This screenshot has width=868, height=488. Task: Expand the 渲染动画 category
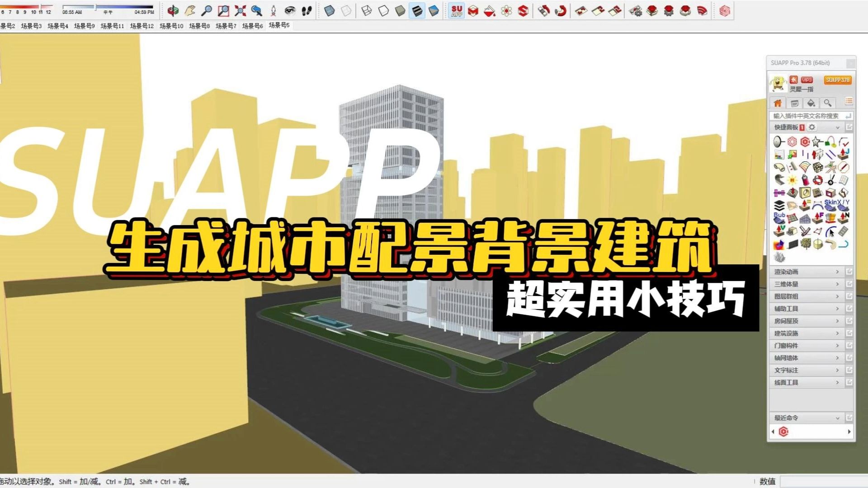click(807, 272)
